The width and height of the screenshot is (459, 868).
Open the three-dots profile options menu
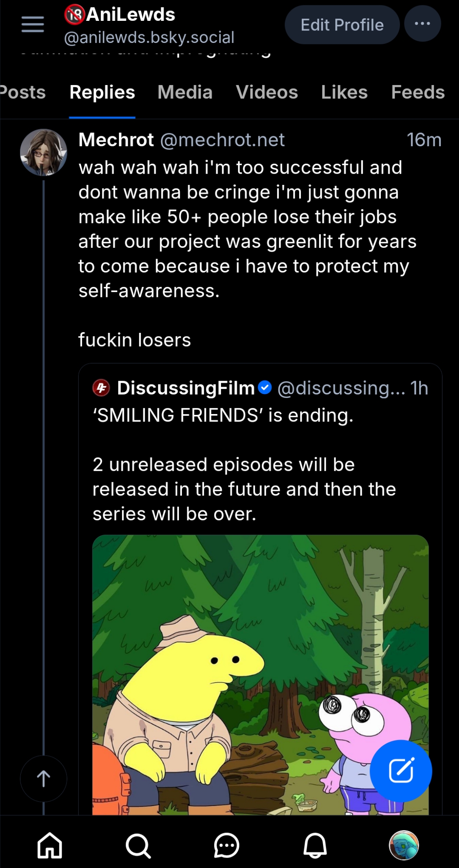(422, 24)
